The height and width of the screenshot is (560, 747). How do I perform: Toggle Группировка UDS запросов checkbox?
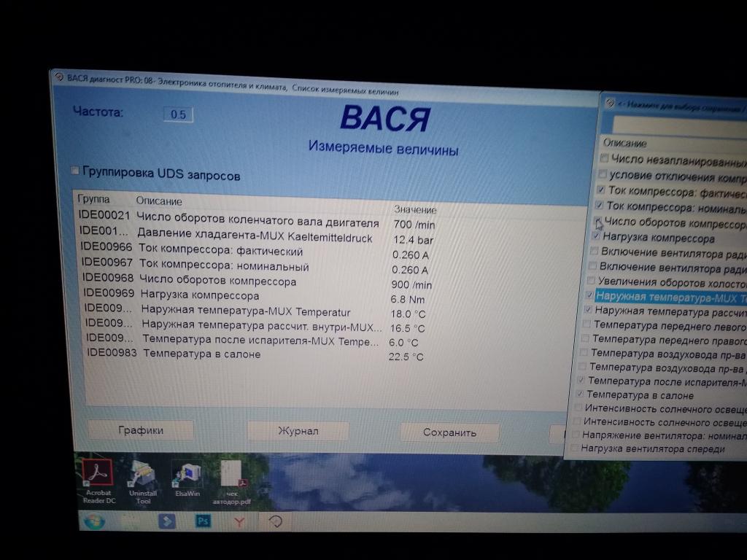(75, 171)
